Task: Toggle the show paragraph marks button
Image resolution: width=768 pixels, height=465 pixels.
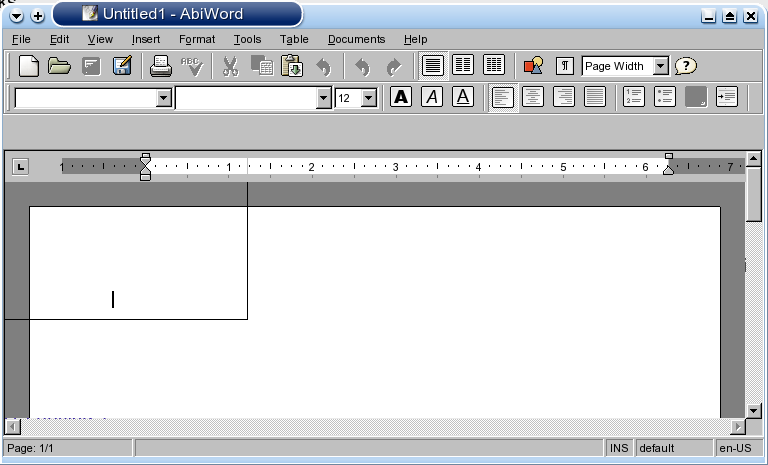Action: pos(565,66)
